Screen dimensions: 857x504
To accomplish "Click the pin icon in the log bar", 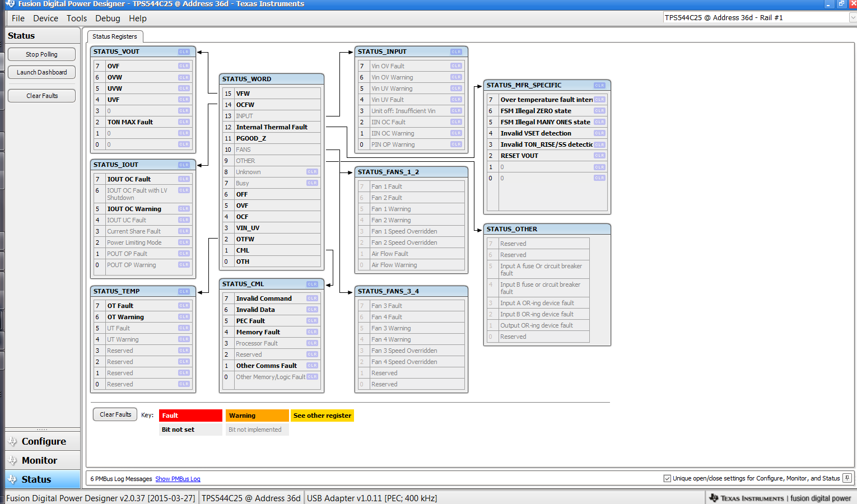I will pos(847,478).
